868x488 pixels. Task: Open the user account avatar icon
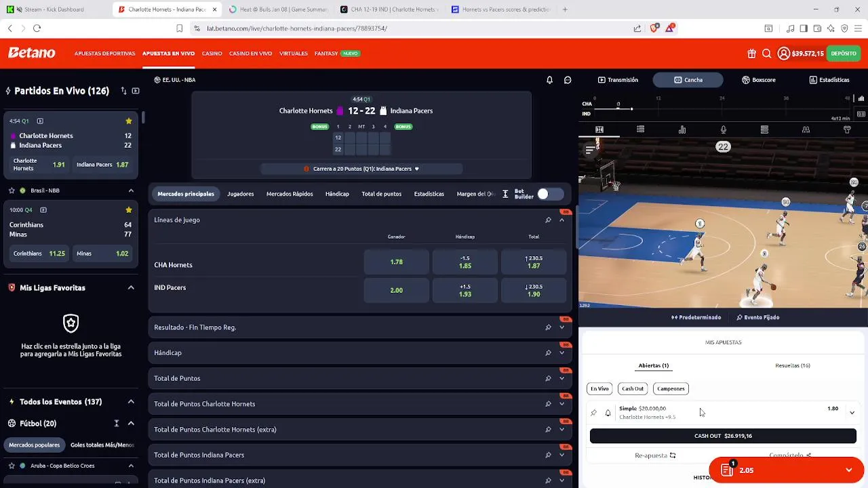click(x=784, y=54)
